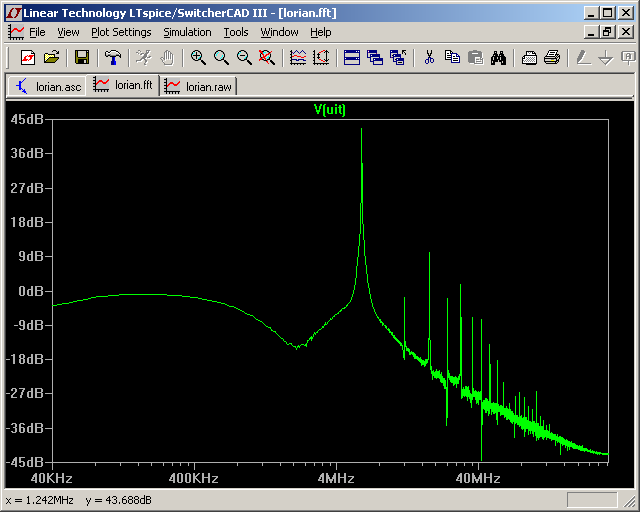Open the Window menu
This screenshot has width=640, height=512.
(x=279, y=32)
